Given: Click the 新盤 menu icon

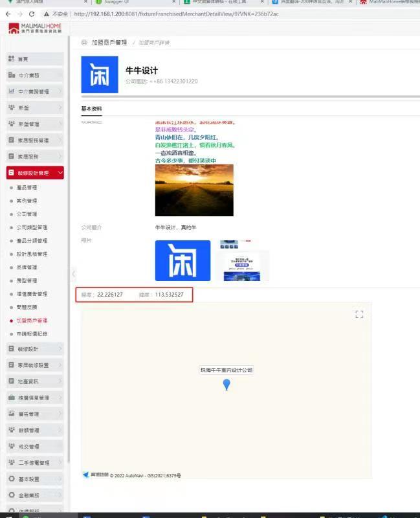Looking at the screenshot, I should [x=12, y=107].
